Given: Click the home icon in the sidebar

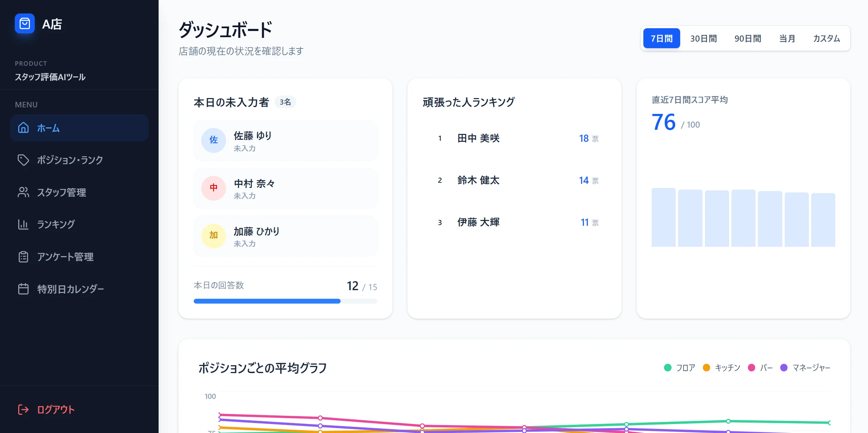Looking at the screenshot, I should 23,128.
